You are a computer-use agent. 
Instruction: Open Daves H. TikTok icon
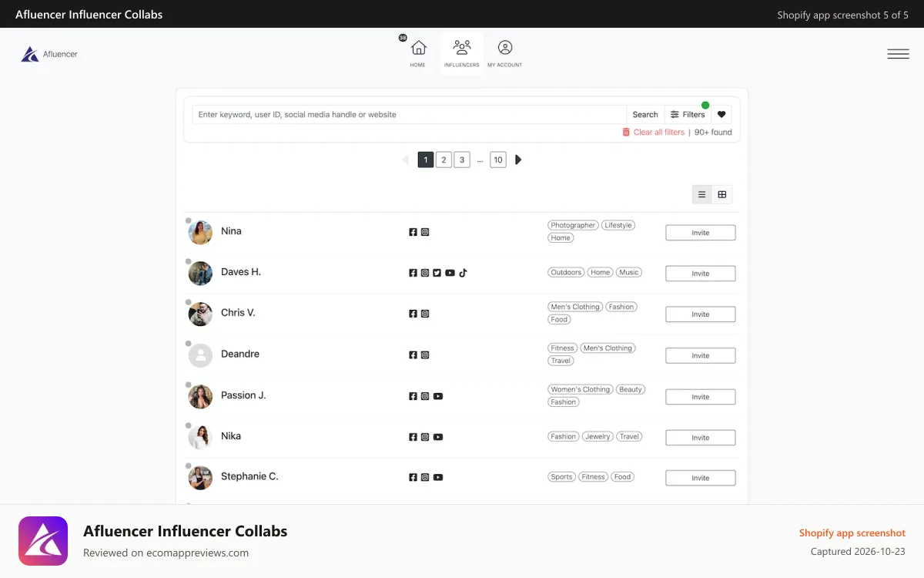click(463, 273)
